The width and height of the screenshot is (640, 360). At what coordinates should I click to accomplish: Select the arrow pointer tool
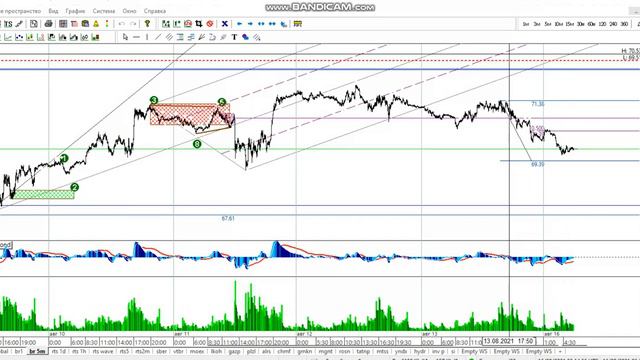[125, 37]
